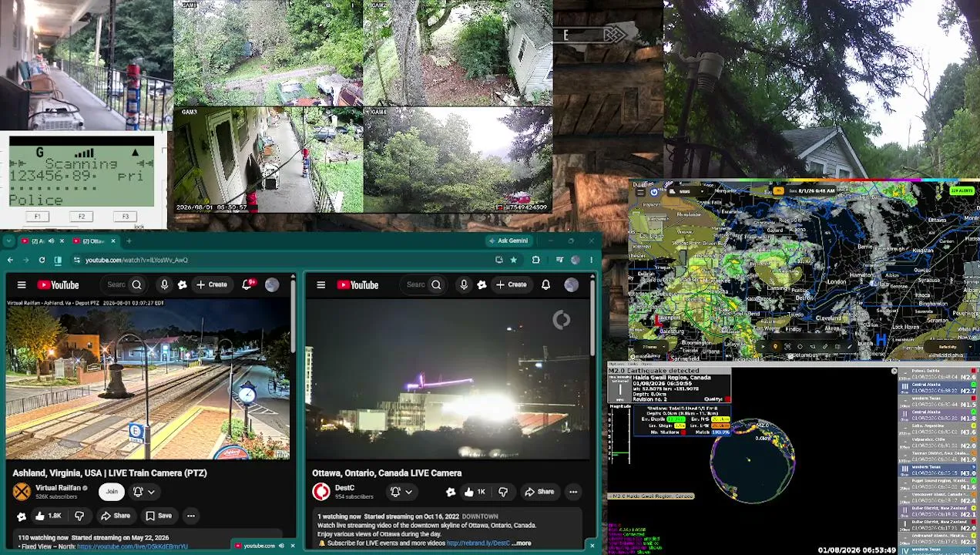The width and height of the screenshot is (980, 555).
Task: Go back in the browser
Action: point(10,260)
